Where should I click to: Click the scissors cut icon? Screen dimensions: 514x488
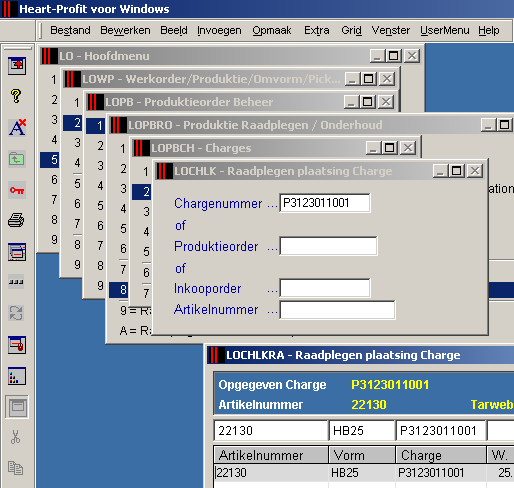pyautogui.click(x=15, y=437)
